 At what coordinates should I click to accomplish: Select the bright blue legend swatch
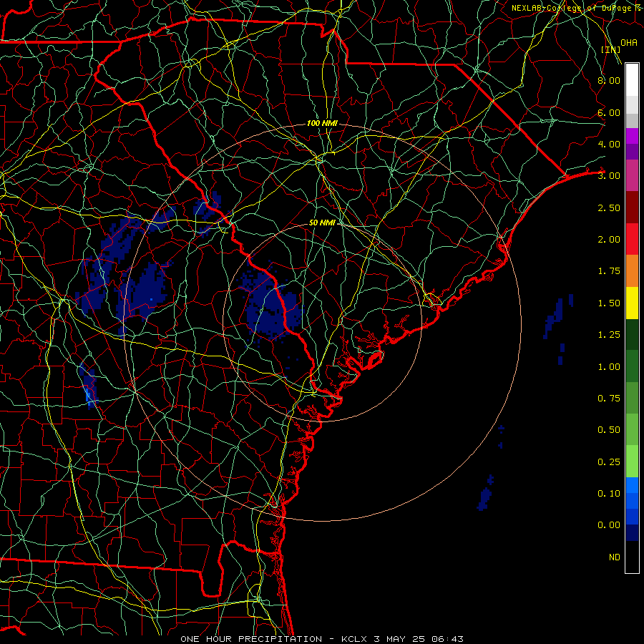coord(632,485)
